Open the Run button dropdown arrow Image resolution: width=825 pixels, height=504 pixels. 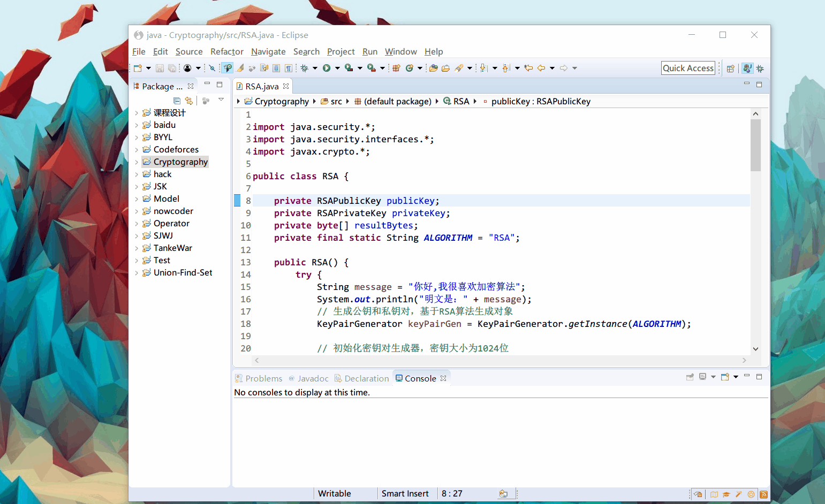tap(337, 68)
